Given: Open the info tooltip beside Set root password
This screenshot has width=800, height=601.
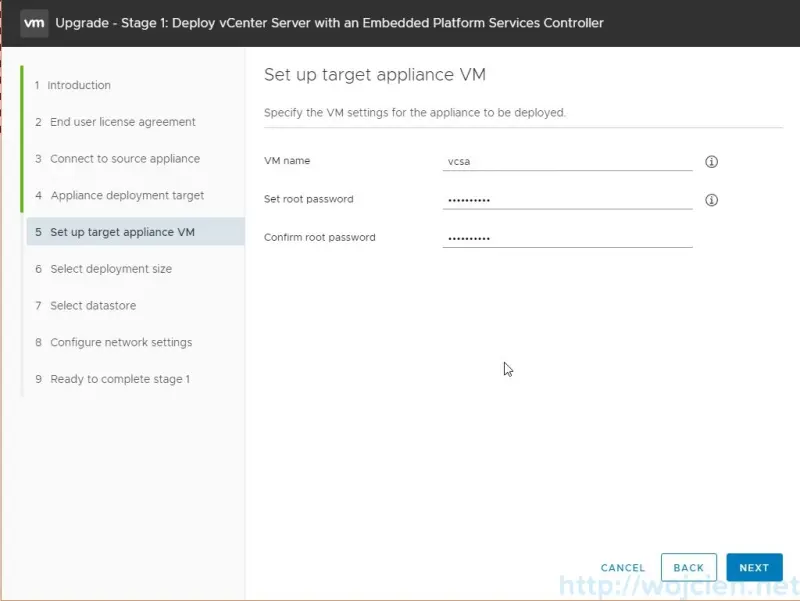Looking at the screenshot, I should (711, 199).
